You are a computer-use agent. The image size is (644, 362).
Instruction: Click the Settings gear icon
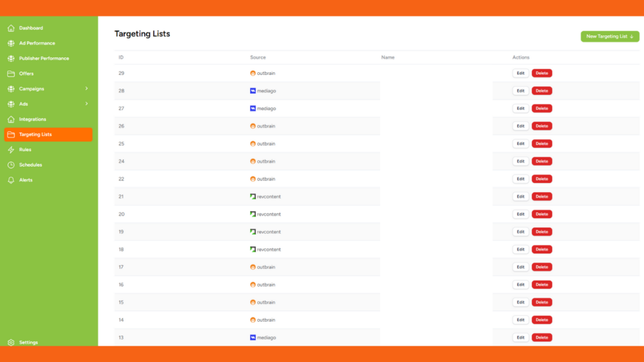pyautogui.click(x=11, y=342)
